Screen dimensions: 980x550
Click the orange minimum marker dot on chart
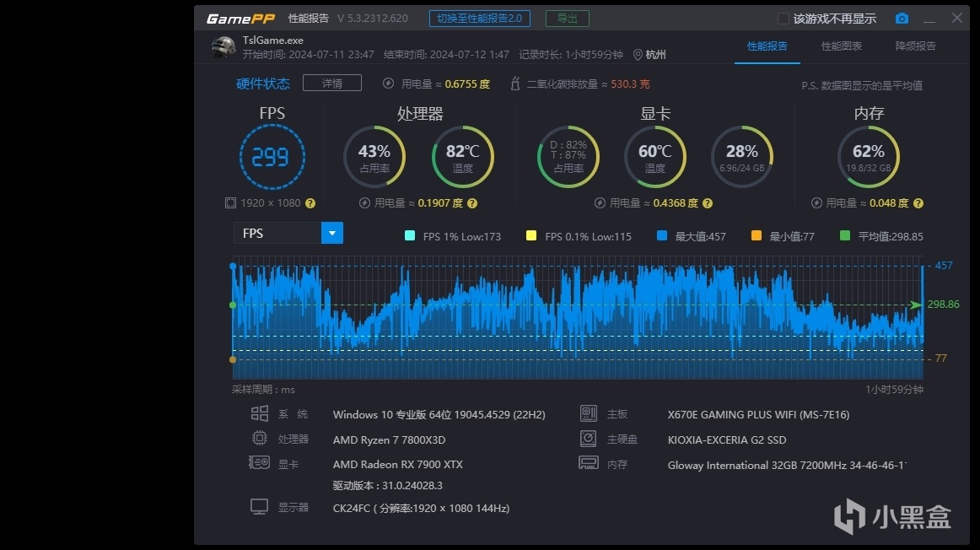pyautogui.click(x=233, y=359)
